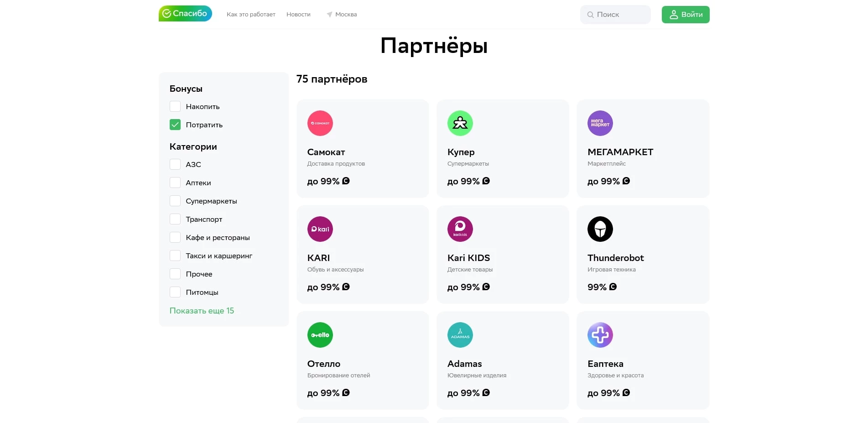Open Как это работает menu item

tap(250, 14)
